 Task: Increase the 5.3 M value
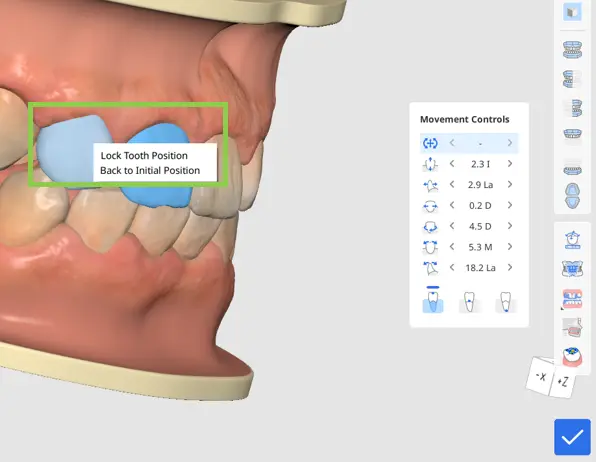[510, 247]
